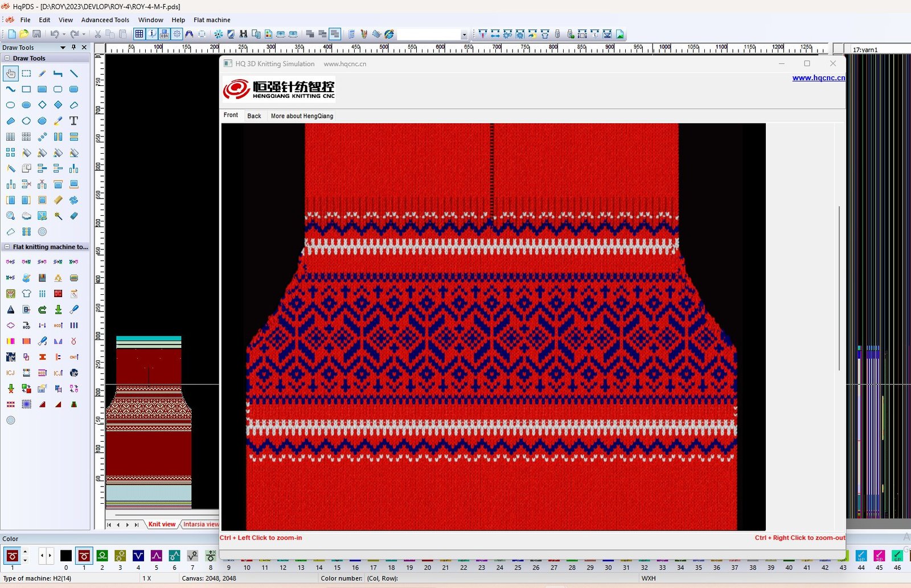Image resolution: width=911 pixels, height=588 pixels.
Task: Click the current color up stepper arrow
Action: coord(25,552)
